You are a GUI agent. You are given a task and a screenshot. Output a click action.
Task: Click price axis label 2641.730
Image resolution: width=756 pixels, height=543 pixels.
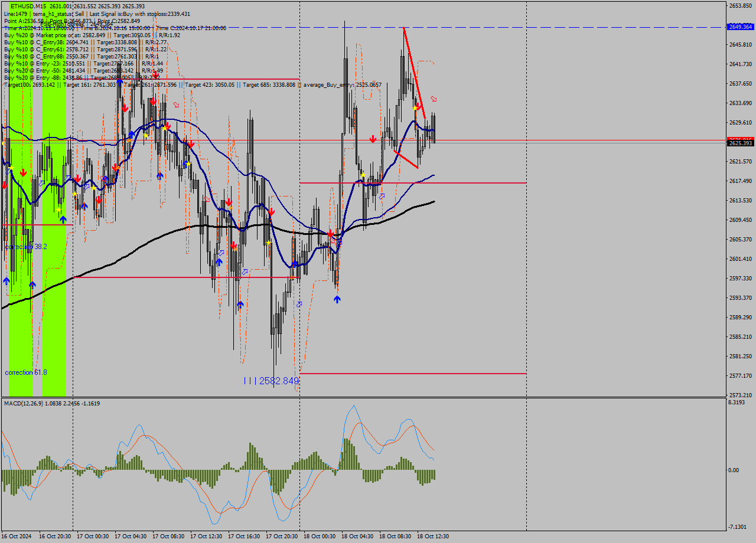(x=740, y=64)
